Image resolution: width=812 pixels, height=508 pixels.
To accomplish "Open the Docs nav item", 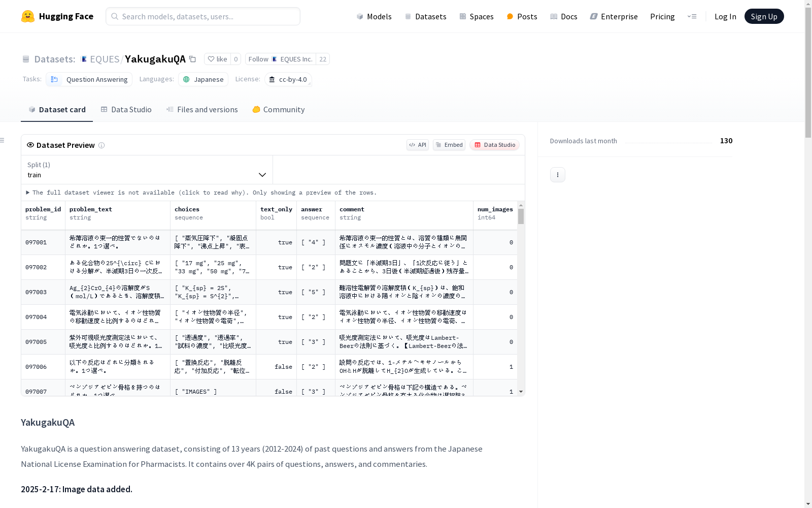I will tap(564, 16).
